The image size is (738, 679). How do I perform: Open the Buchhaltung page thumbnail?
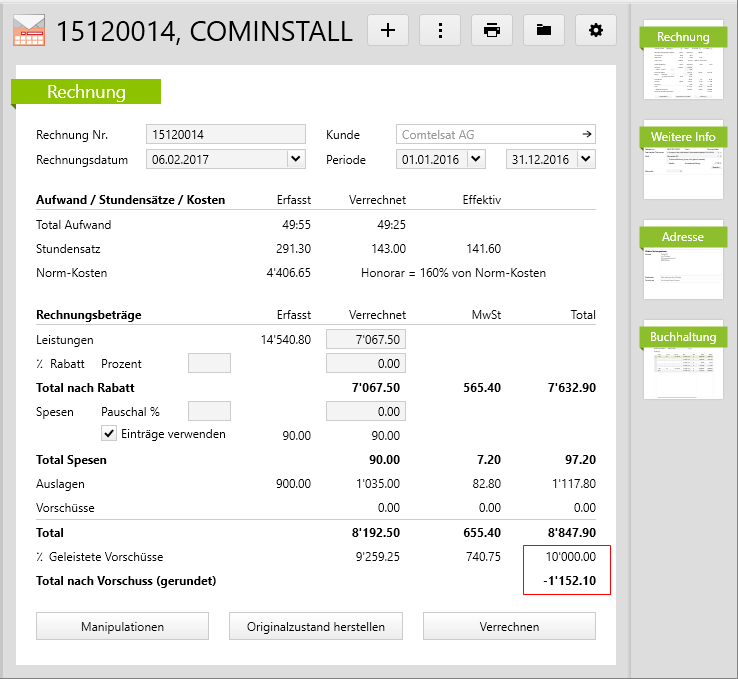coord(683,359)
